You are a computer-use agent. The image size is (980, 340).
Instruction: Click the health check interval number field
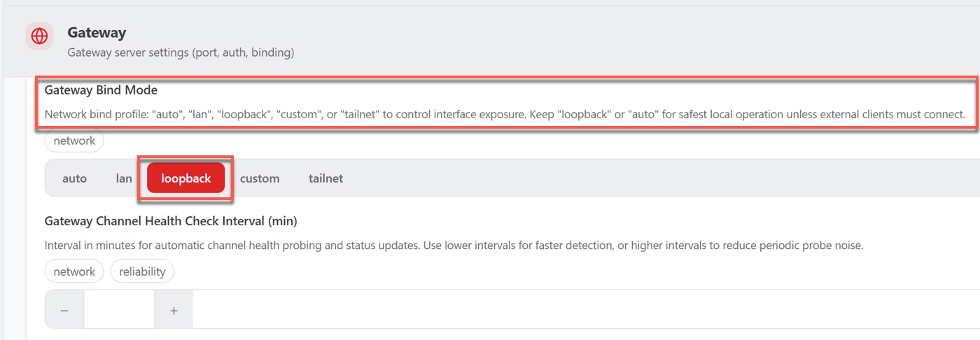coord(119,311)
